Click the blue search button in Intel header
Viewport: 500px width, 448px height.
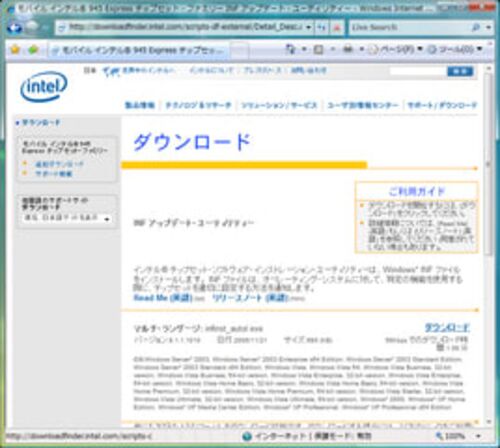[460, 71]
